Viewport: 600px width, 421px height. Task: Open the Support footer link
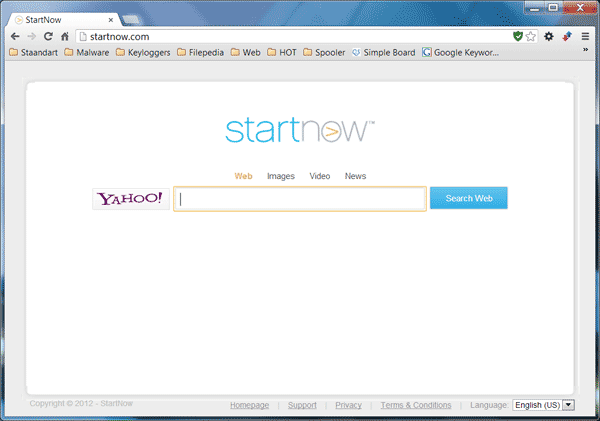click(302, 405)
